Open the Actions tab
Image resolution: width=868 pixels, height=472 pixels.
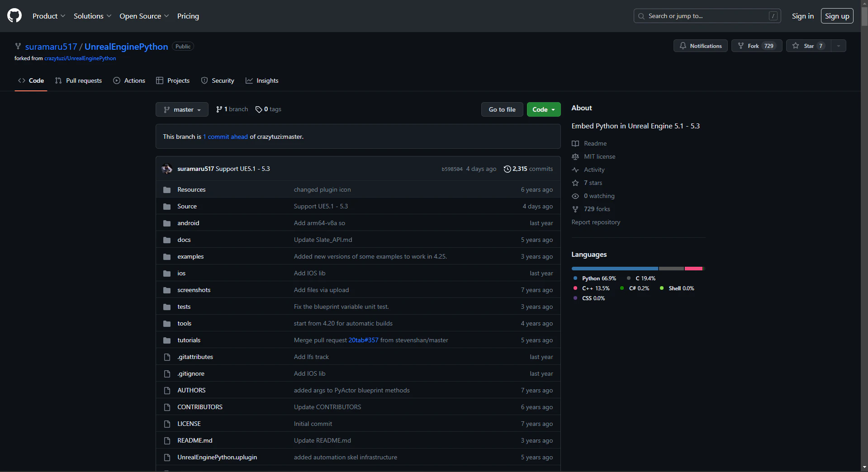tap(129, 80)
